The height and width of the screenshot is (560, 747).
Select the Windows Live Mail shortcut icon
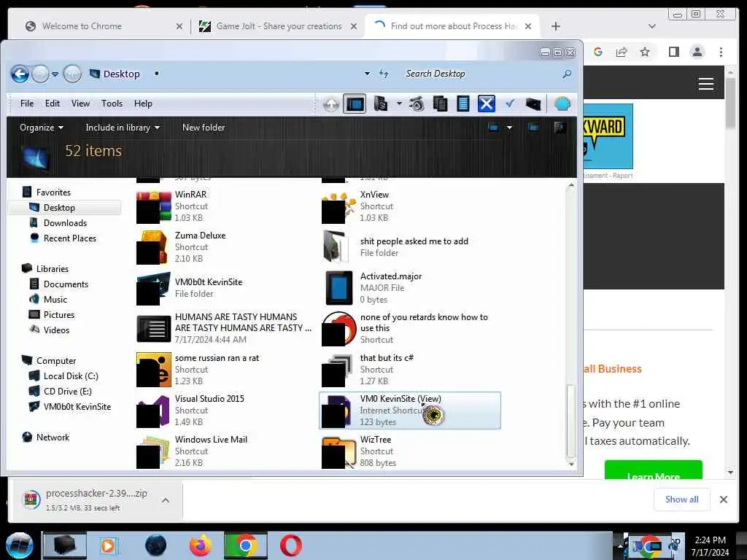tap(153, 451)
